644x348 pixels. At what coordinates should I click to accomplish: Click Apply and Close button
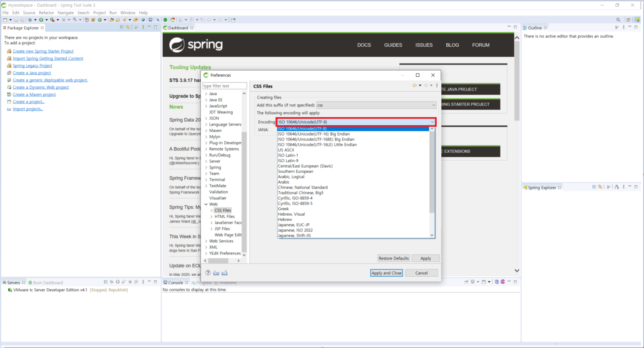pos(387,273)
